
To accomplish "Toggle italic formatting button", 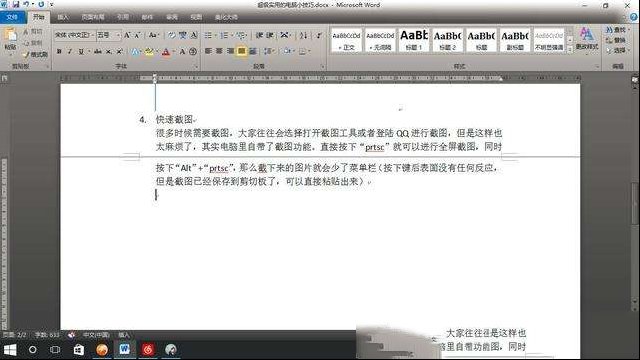I will [70, 51].
